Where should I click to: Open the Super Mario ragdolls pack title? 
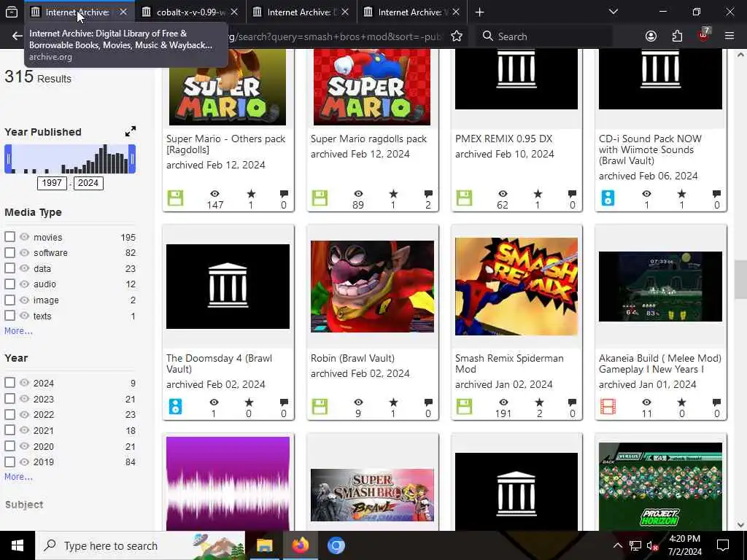[368, 139]
